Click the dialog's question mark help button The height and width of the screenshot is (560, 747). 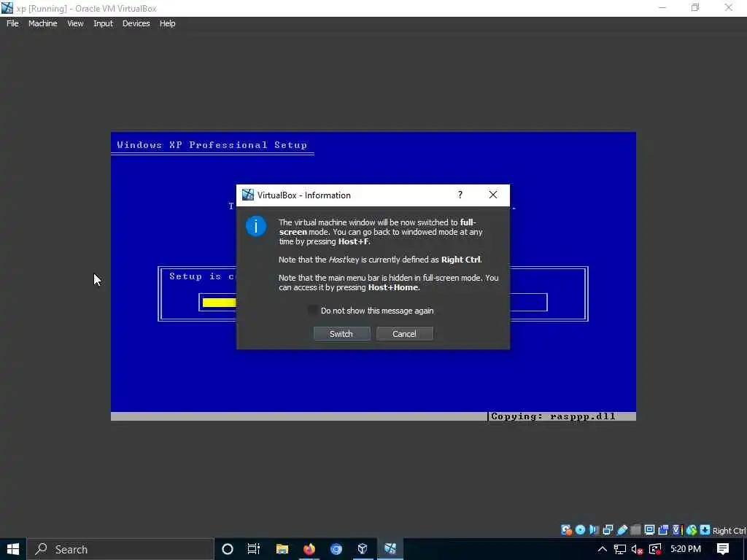pyautogui.click(x=460, y=195)
